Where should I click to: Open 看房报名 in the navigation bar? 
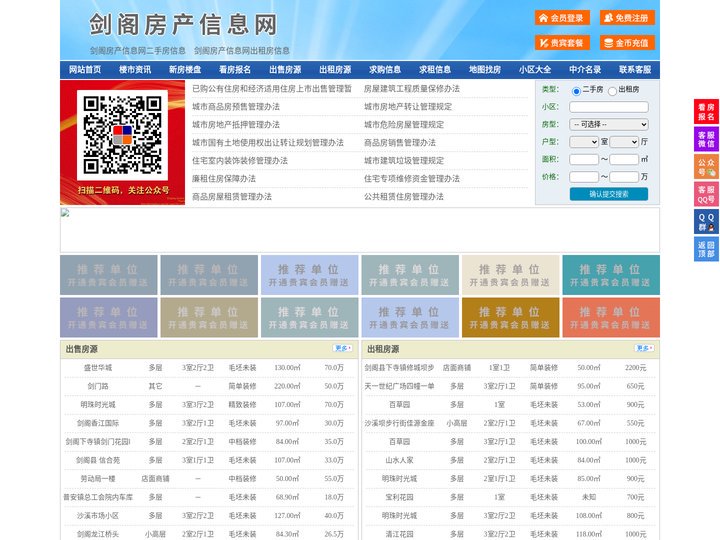235,70
